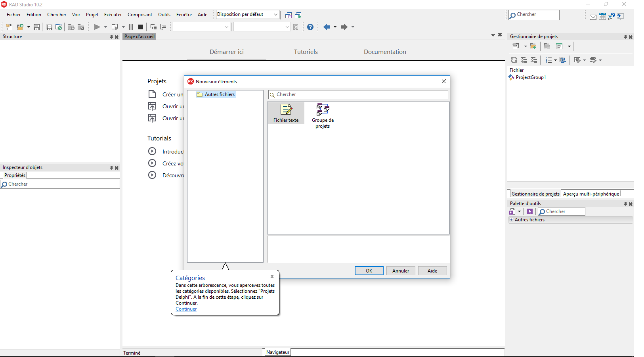644x357 pixels.
Task: Open the Disposition par défaut dropdown
Action: pyautogui.click(x=276, y=14)
